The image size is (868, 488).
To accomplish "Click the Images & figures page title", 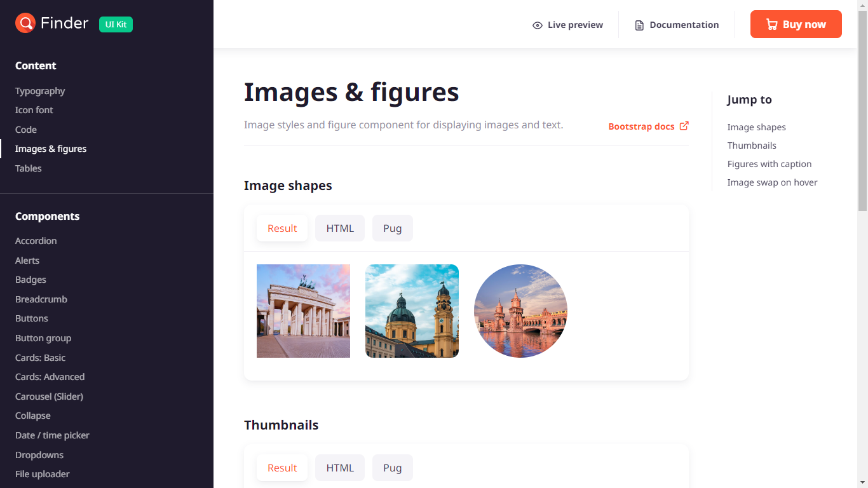I will tap(351, 92).
